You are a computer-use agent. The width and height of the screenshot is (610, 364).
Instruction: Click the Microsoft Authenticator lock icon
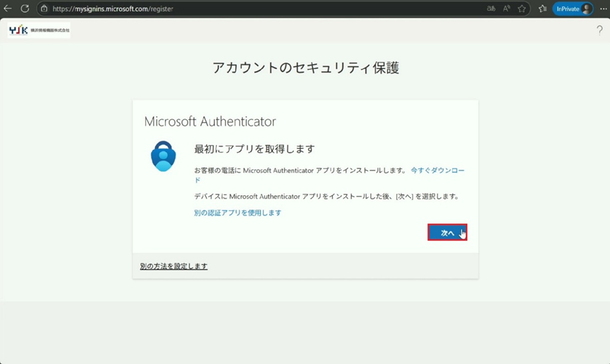(163, 156)
